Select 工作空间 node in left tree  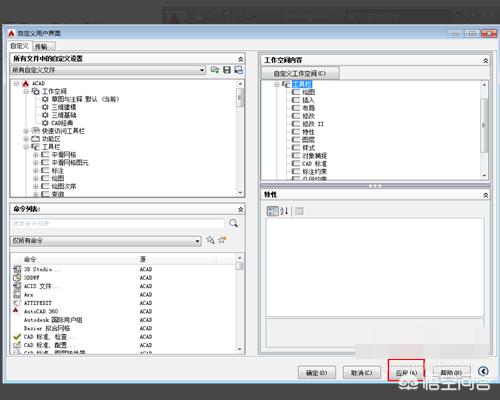point(54,91)
